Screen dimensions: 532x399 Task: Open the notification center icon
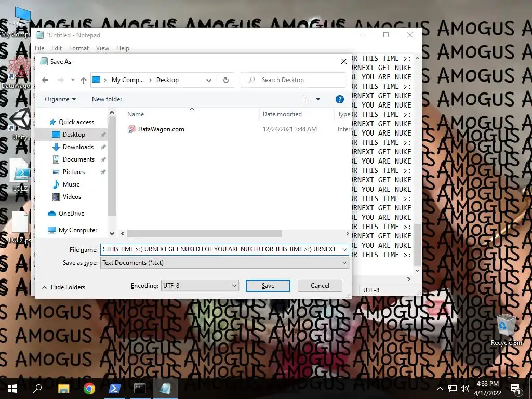515,389
